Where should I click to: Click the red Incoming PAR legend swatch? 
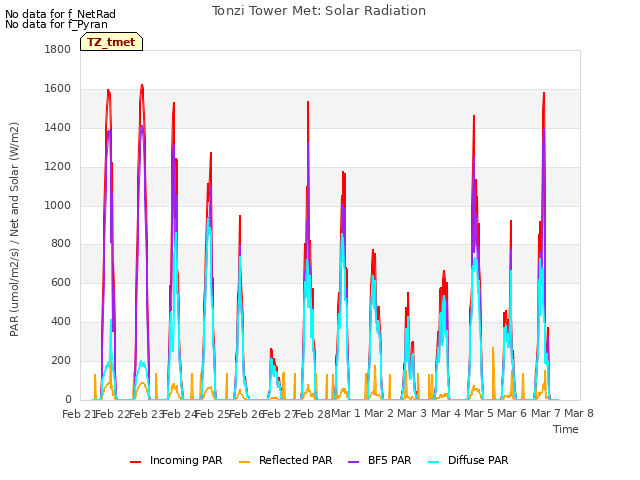click(x=136, y=461)
